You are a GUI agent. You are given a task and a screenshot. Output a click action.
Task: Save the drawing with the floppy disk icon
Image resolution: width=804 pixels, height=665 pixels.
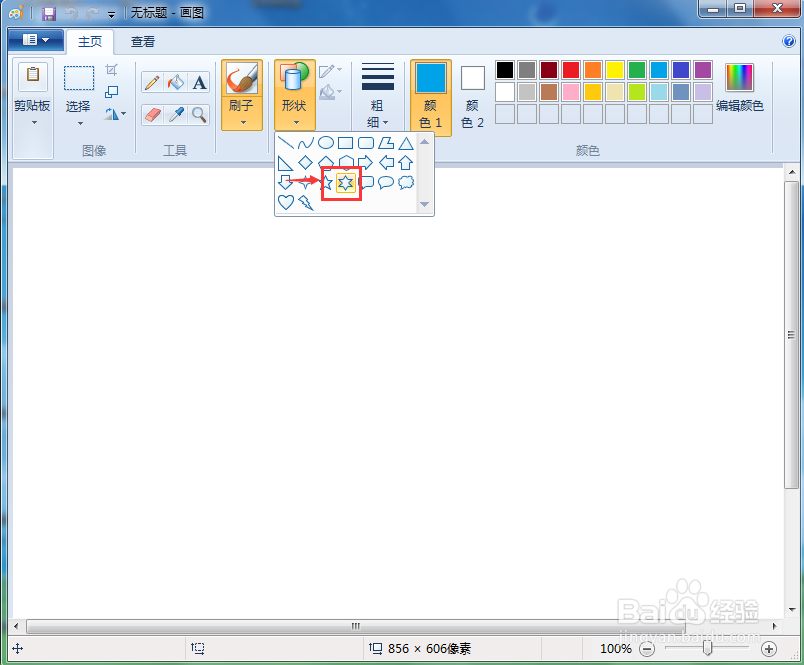click(x=49, y=14)
